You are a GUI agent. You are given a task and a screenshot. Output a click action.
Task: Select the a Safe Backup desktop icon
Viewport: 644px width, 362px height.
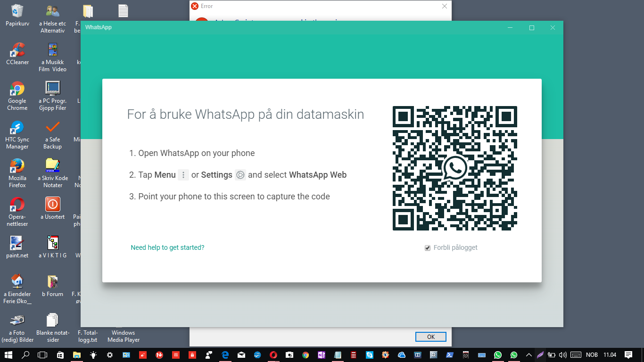coord(53,135)
